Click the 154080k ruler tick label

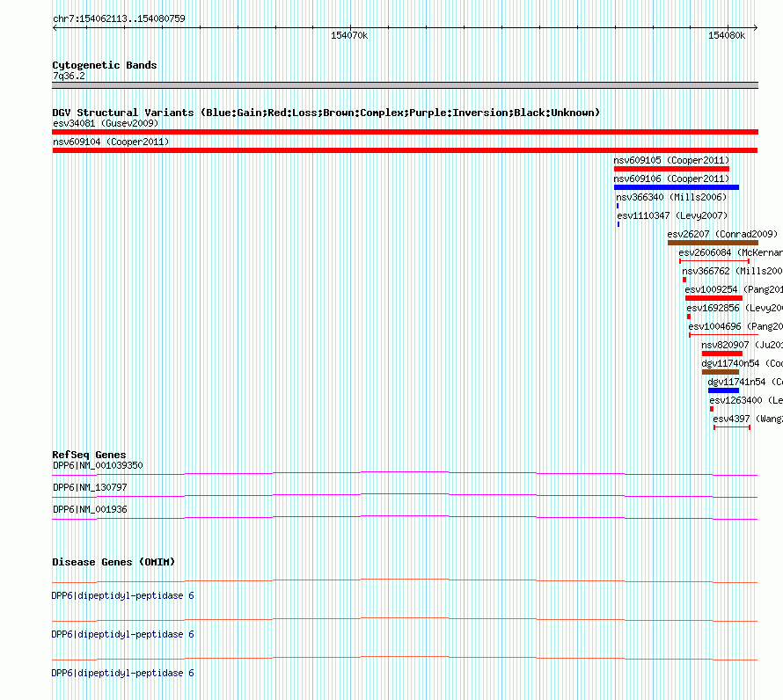[x=727, y=35]
